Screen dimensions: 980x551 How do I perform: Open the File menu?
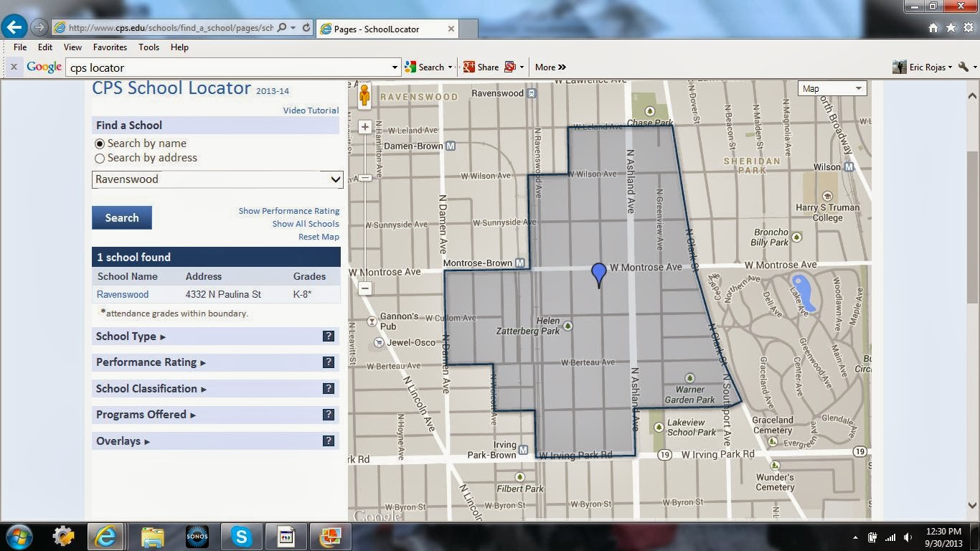(20, 47)
